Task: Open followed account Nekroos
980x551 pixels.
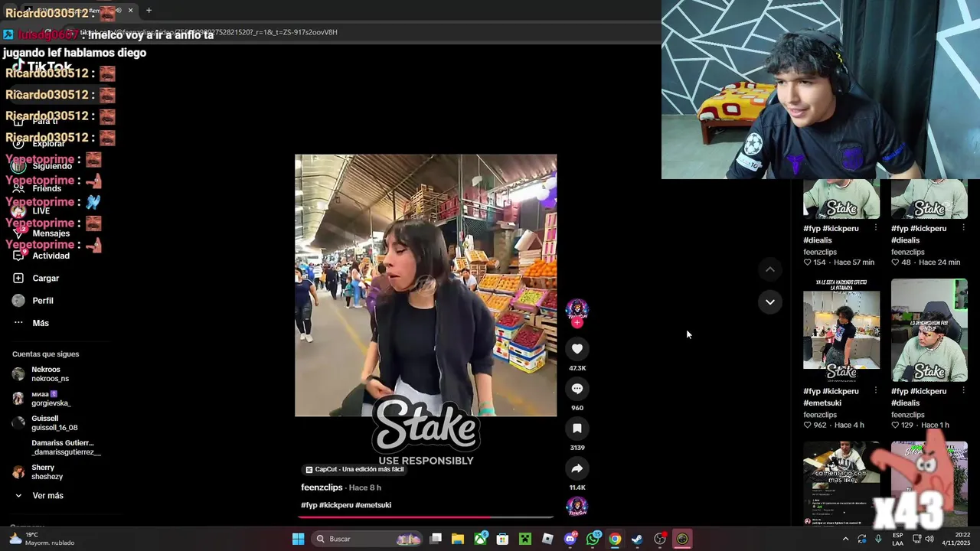Action: coord(50,374)
